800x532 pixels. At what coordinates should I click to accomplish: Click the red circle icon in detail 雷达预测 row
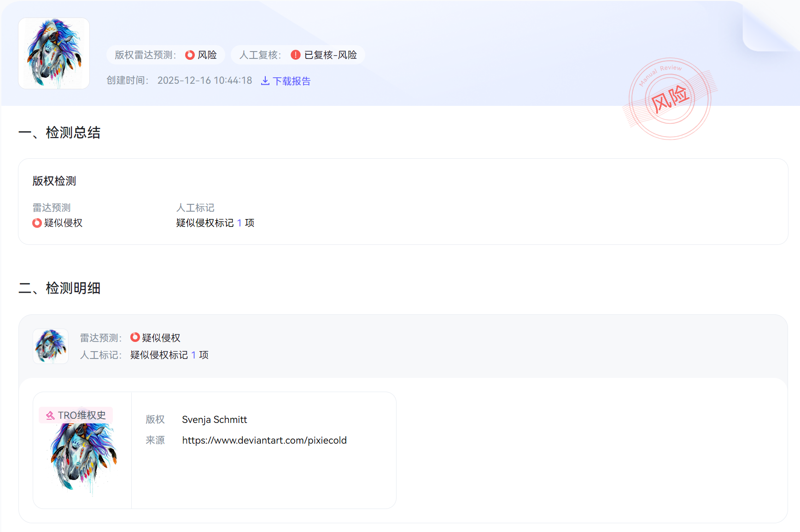pos(135,337)
